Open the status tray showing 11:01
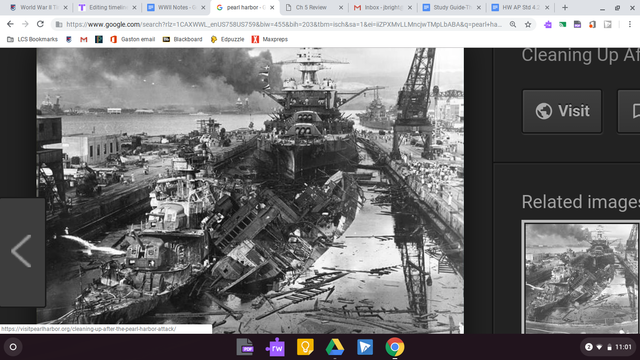640x360 pixels. pos(608,347)
